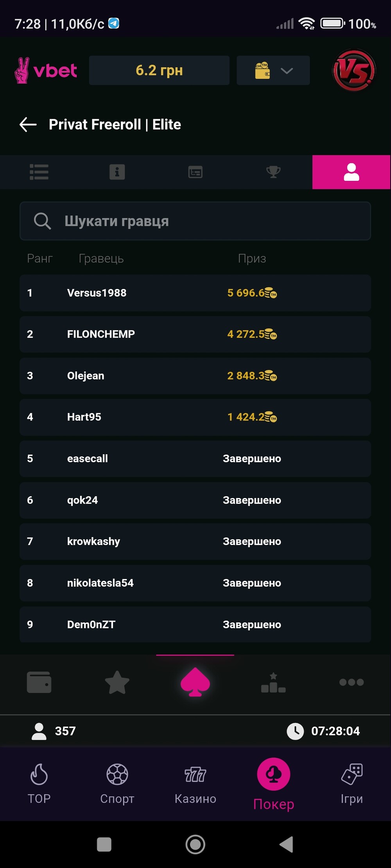Image resolution: width=391 pixels, height=868 pixels.
Task: Open the wallet icon in poker toolbar
Action: click(39, 682)
